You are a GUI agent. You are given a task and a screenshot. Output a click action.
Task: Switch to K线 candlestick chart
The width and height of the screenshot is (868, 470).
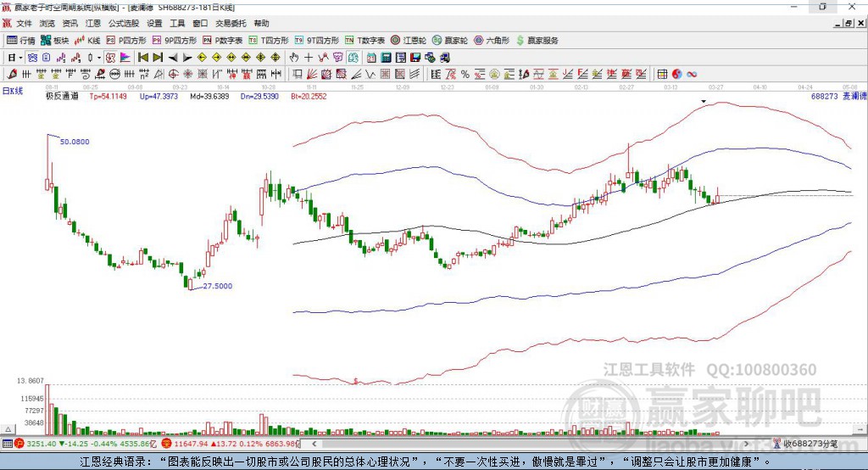click(x=87, y=41)
